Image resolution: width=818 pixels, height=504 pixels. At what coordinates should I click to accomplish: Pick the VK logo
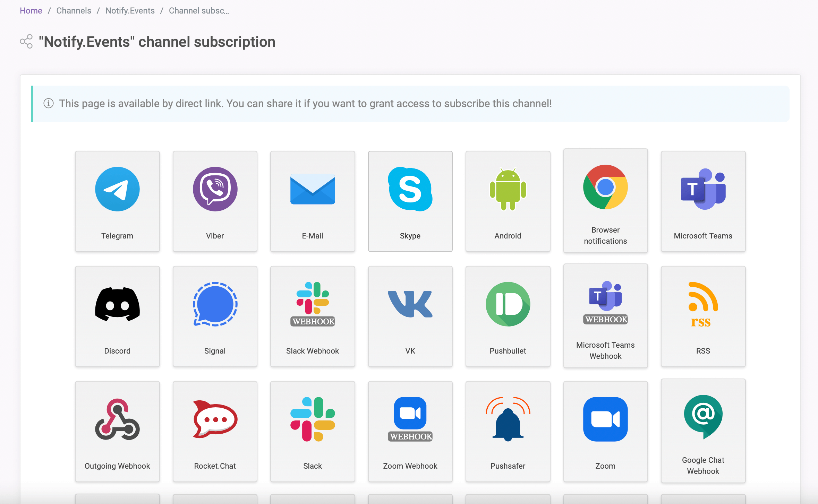click(x=410, y=304)
